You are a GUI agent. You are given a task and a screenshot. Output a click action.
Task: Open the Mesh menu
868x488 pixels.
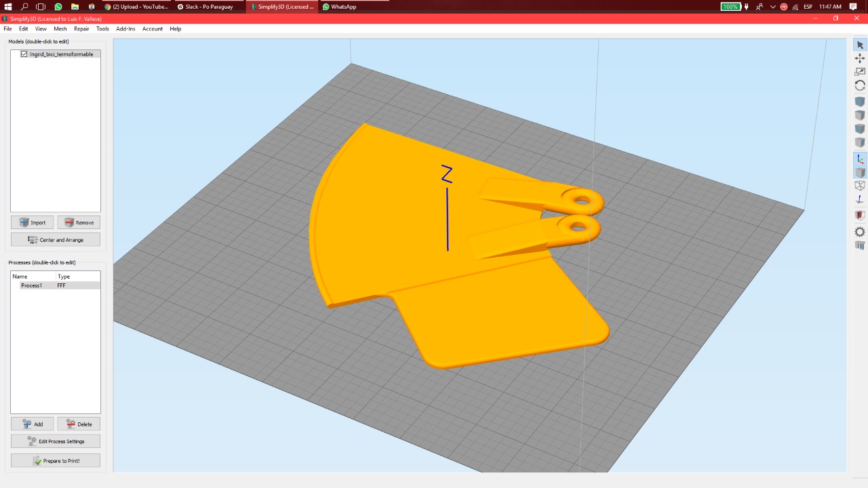pyautogui.click(x=60, y=29)
